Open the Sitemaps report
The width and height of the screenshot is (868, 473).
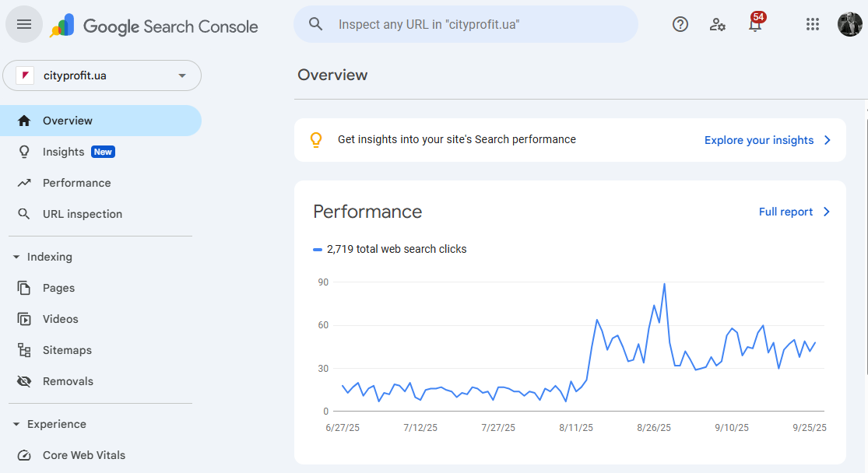65,349
